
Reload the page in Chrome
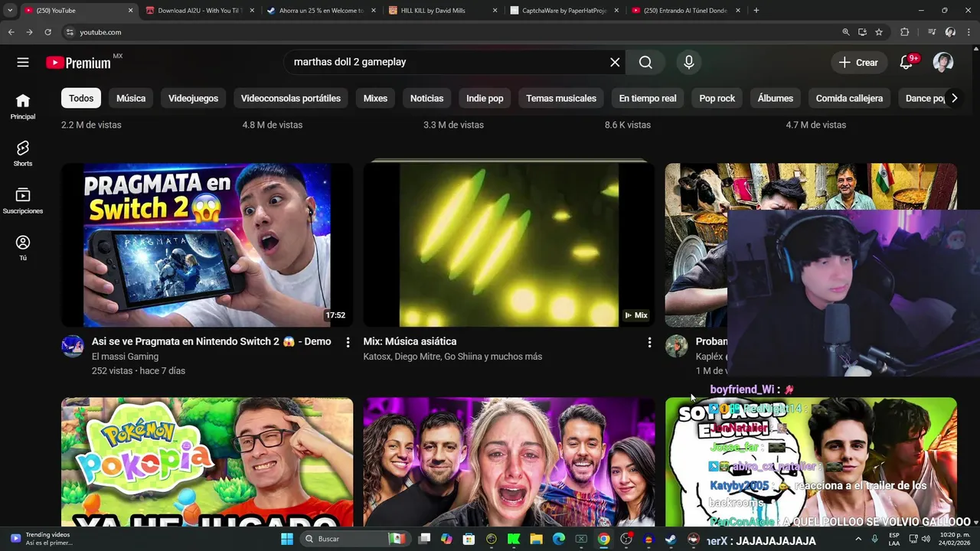[x=47, y=32]
